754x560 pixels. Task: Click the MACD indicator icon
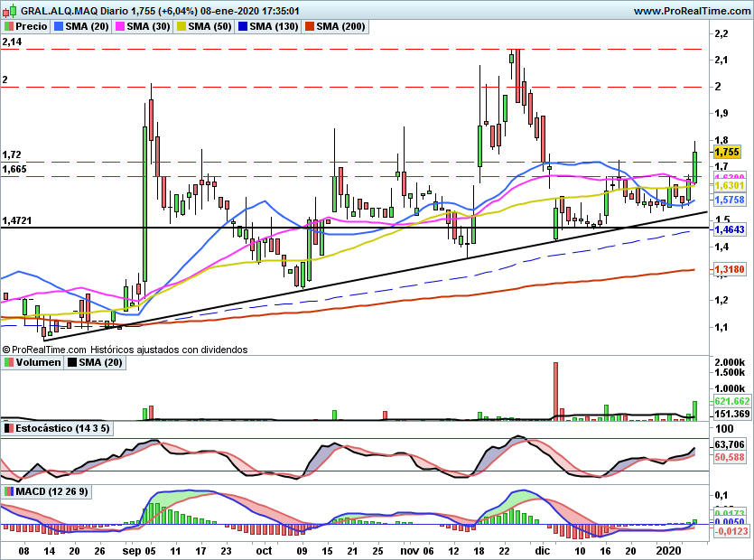pyautogui.click(x=9, y=491)
